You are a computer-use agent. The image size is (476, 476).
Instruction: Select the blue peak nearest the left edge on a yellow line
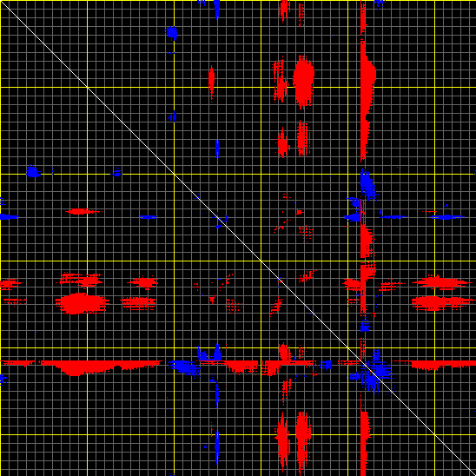[33, 172]
